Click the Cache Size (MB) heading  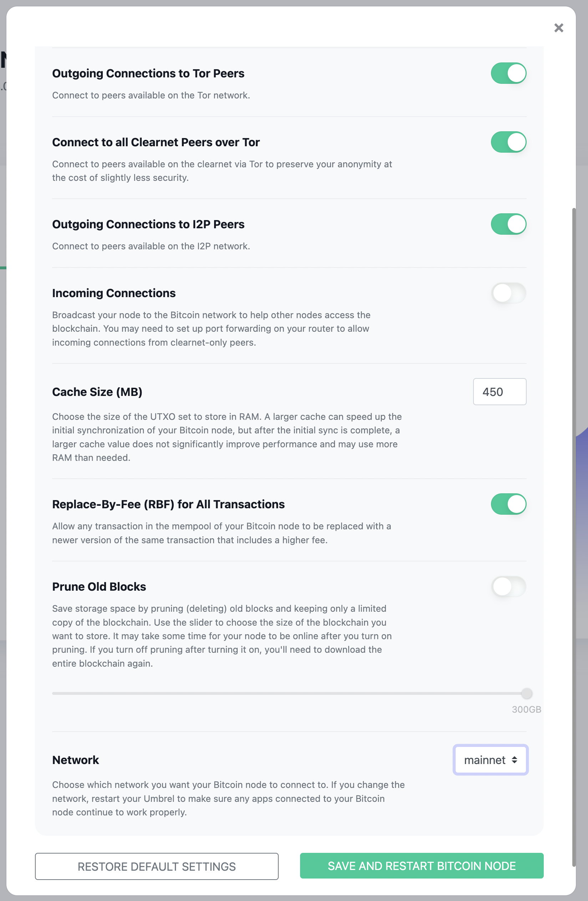tap(97, 392)
